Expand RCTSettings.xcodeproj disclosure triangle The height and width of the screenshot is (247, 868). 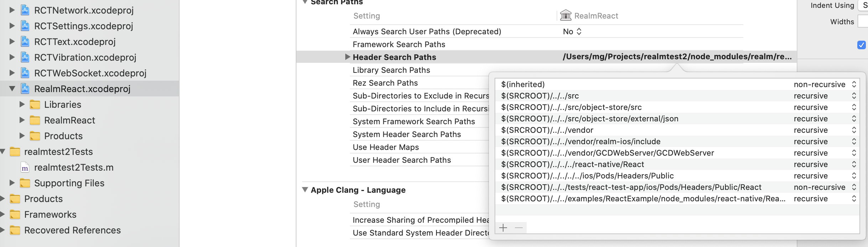click(12, 26)
